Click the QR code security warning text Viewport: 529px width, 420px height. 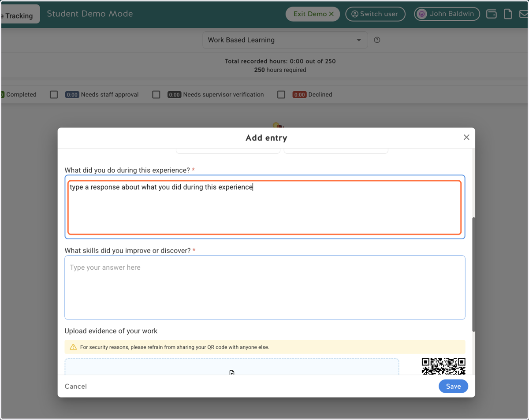pos(175,347)
